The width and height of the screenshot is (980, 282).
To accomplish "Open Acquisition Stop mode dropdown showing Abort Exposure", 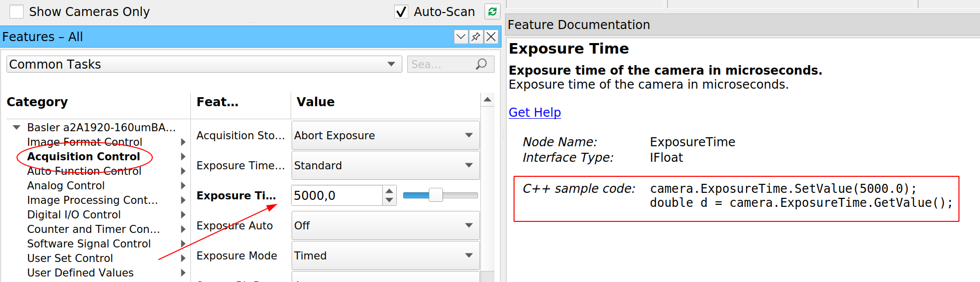I will point(385,135).
